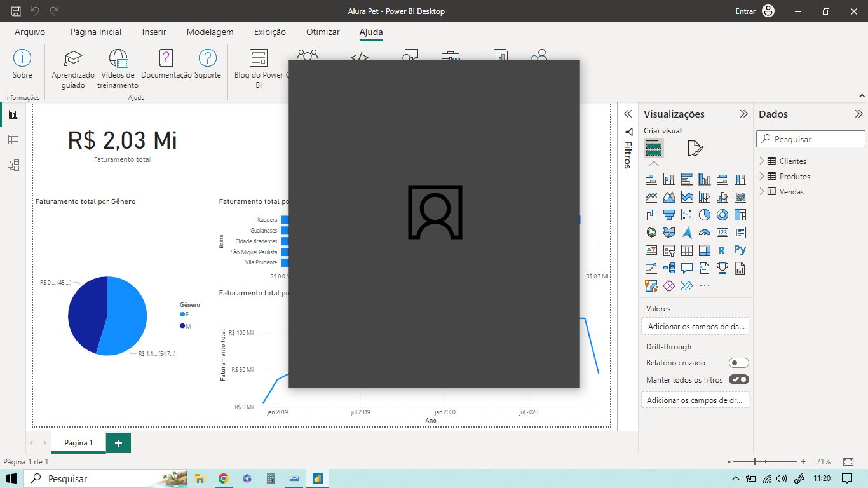868x488 pixels.
Task: Select the Q&A speech bubble visual
Action: [x=686, y=268]
